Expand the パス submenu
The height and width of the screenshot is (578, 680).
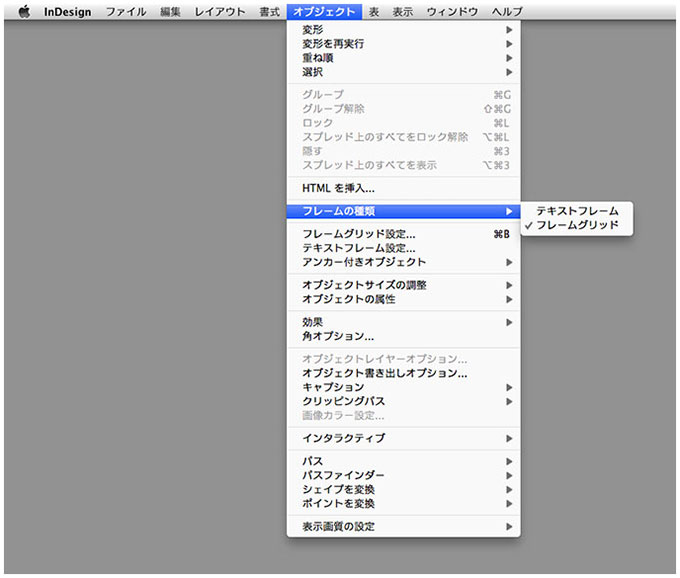[403, 461]
